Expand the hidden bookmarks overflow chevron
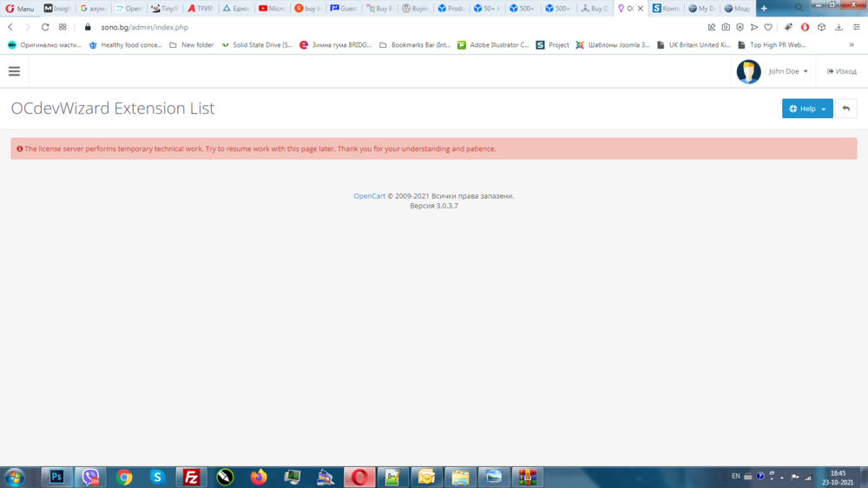This screenshot has height=488, width=868. (x=852, y=44)
